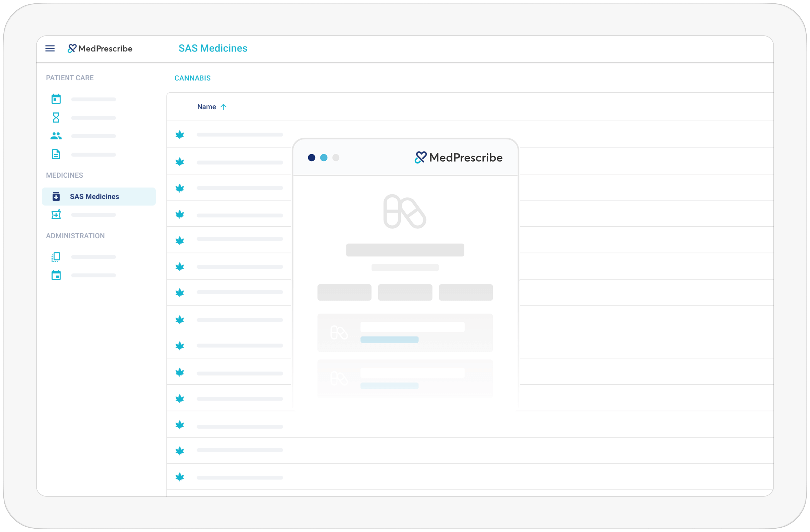This screenshot has width=810, height=532.
Task: Click the event calendar icon under Administration
Action: coord(56,275)
